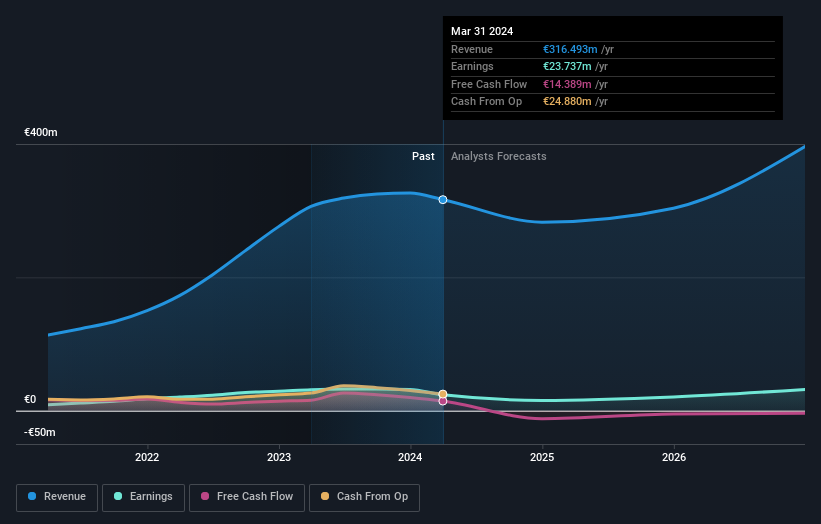This screenshot has height=524, width=821.
Task: Click the 2024 x-axis label
Action: click(410, 457)
